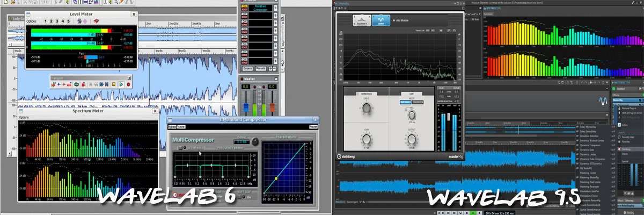Click the Limiter Output knob in MasterRig

(411, 140)
